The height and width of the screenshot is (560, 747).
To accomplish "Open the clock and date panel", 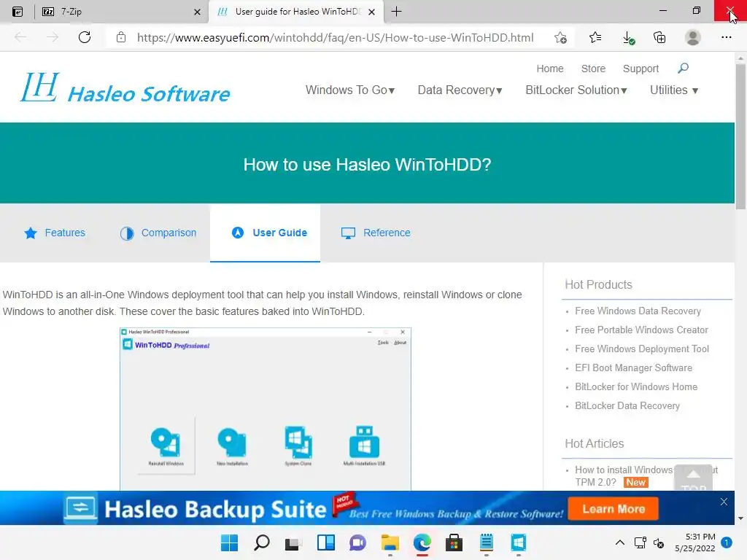I will pos(695,542).
